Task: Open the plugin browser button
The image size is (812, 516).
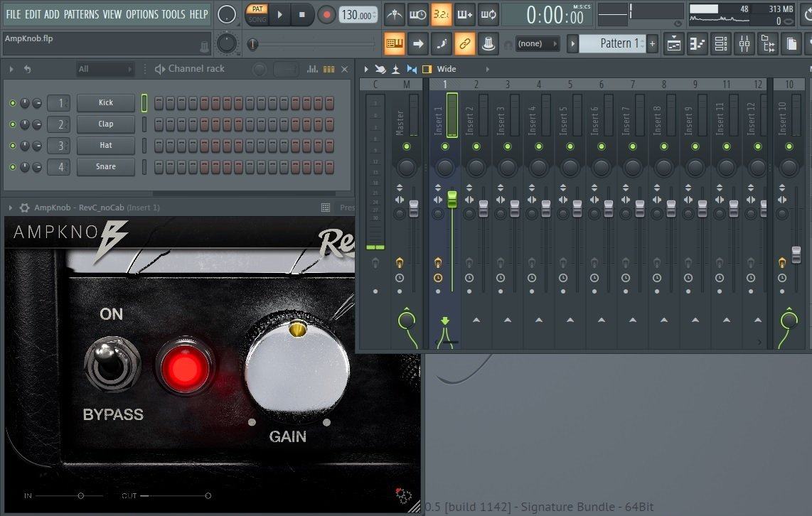Action: 768,44
